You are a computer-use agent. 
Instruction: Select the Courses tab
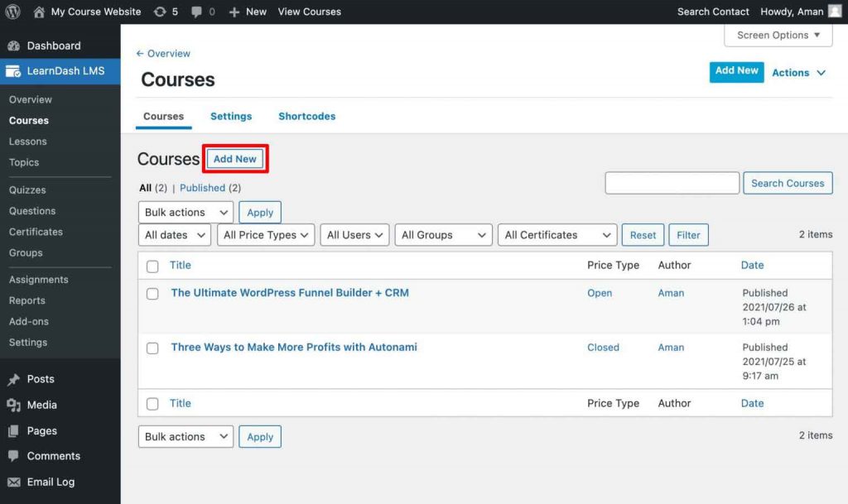click(x=163, y=116)
